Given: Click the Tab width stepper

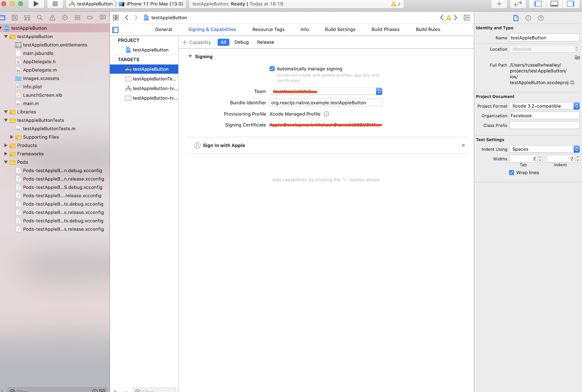Looking at the screenshot, I should point(540,159).
